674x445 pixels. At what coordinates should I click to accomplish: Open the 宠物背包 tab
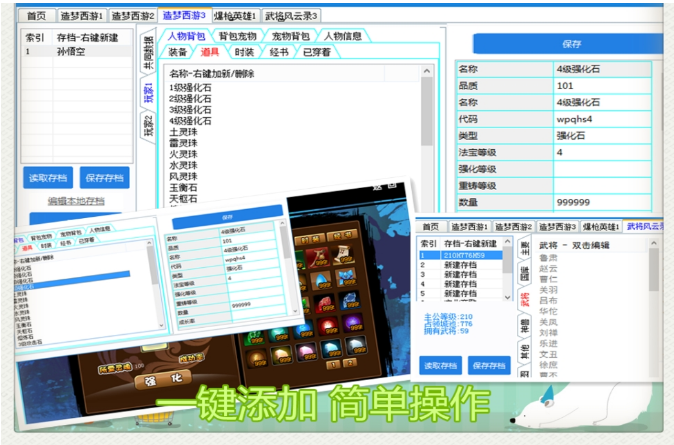(291, 36)
